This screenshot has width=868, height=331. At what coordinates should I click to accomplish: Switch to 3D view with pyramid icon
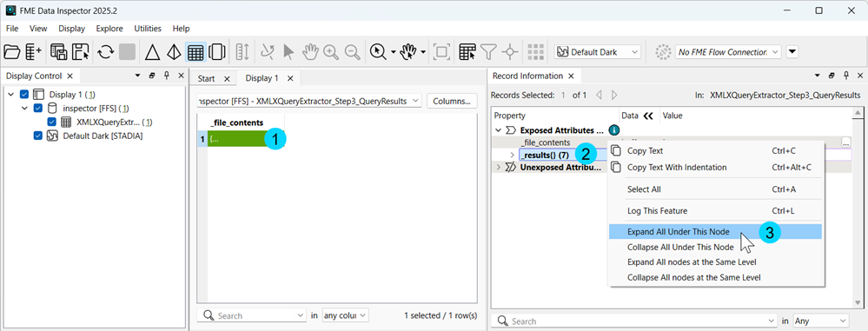coord(174,52)
